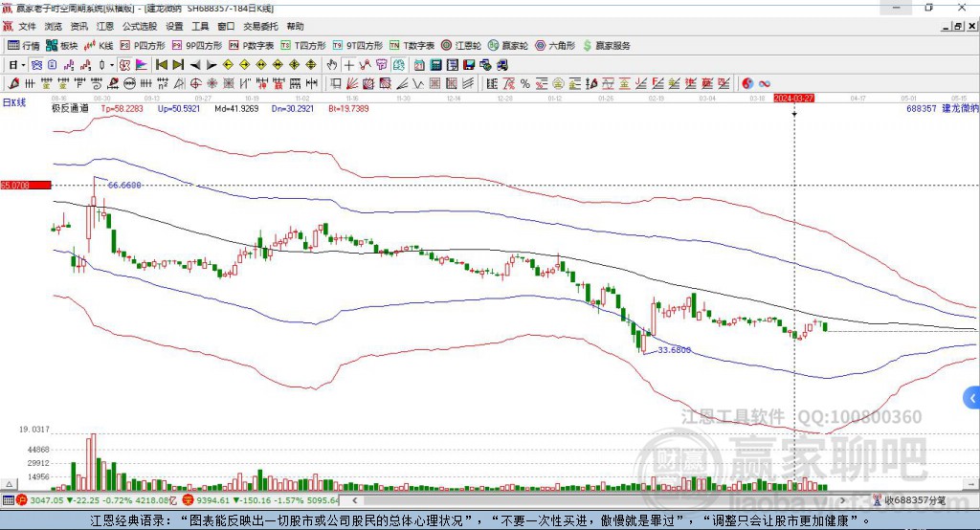Screen dimensions: 980x530
Task: Click the red floppy disk save icon
Action: coord(469,64)
